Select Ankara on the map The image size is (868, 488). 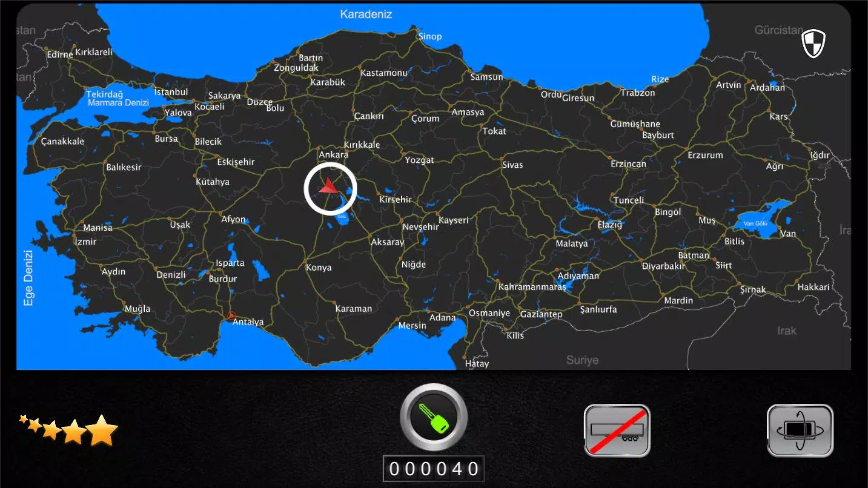click(x=334, y=154)
